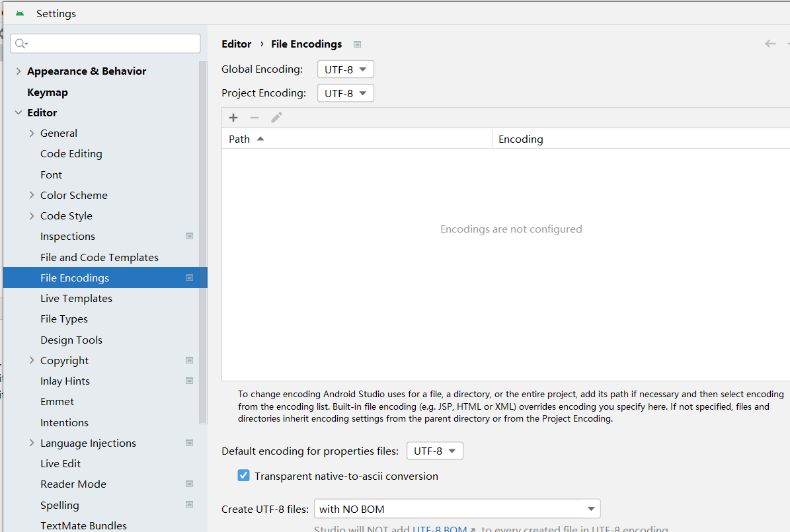The height and width of the screenshot is (532, 790).
Task: Click the search magnifier icon in settings search
Action: tap(20, 44)
